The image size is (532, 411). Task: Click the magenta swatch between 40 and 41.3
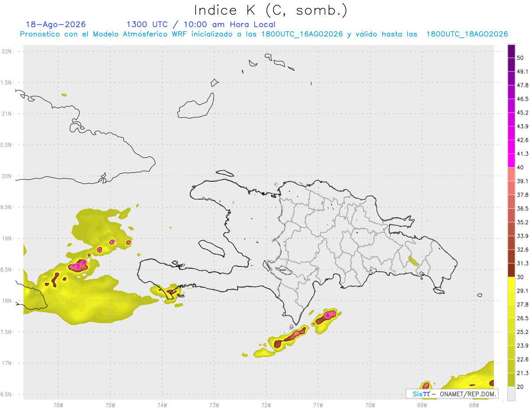[x=511, y=160]
